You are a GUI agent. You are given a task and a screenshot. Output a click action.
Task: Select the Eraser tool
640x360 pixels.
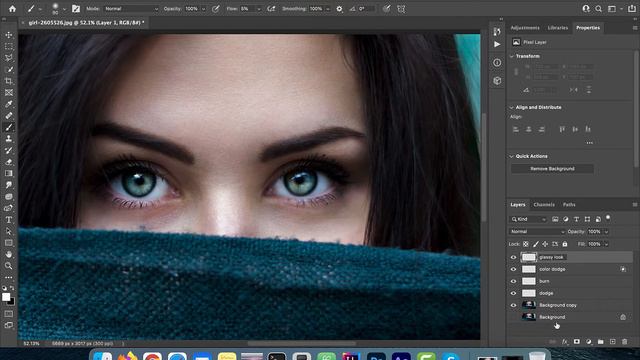point(9,162)
